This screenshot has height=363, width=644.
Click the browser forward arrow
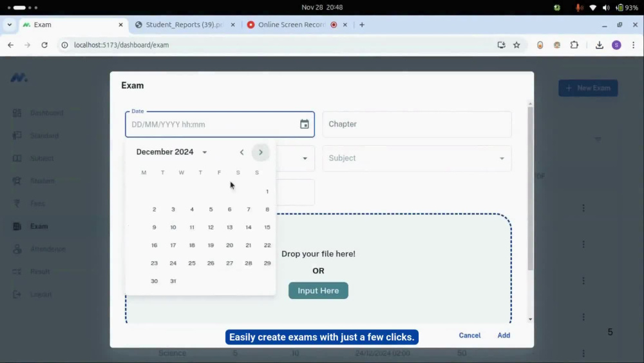coord(27,45)
